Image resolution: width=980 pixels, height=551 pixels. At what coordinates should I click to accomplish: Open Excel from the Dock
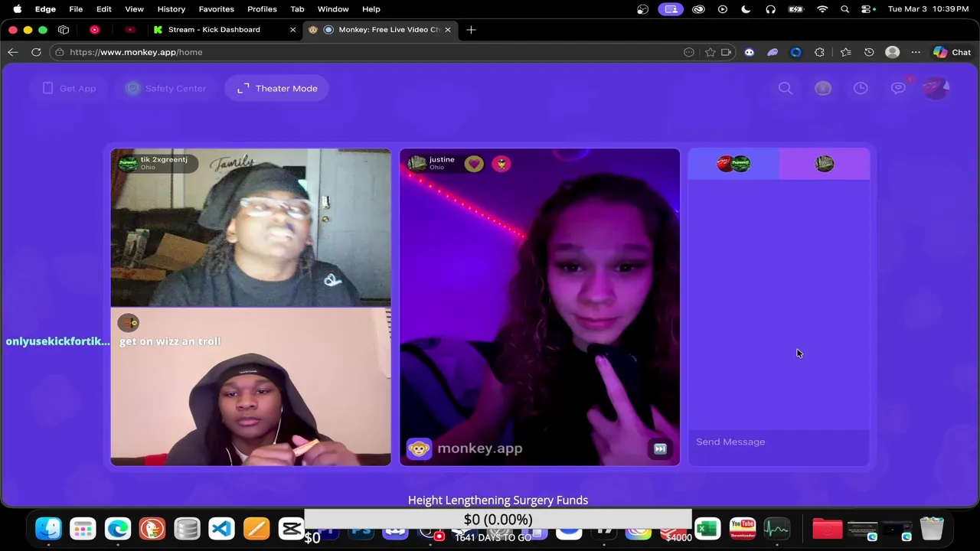pos(707,529)
